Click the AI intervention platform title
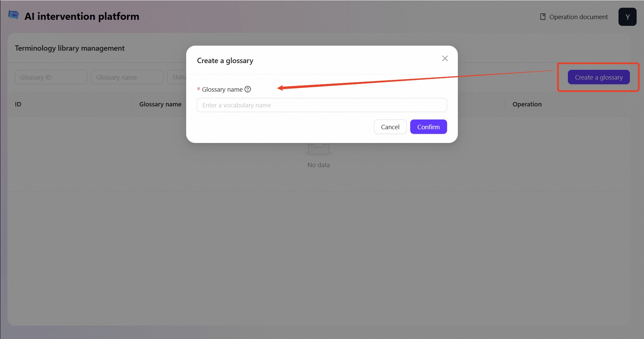The image size is (644, 339). pyautogui.click(x=82, y=16)
